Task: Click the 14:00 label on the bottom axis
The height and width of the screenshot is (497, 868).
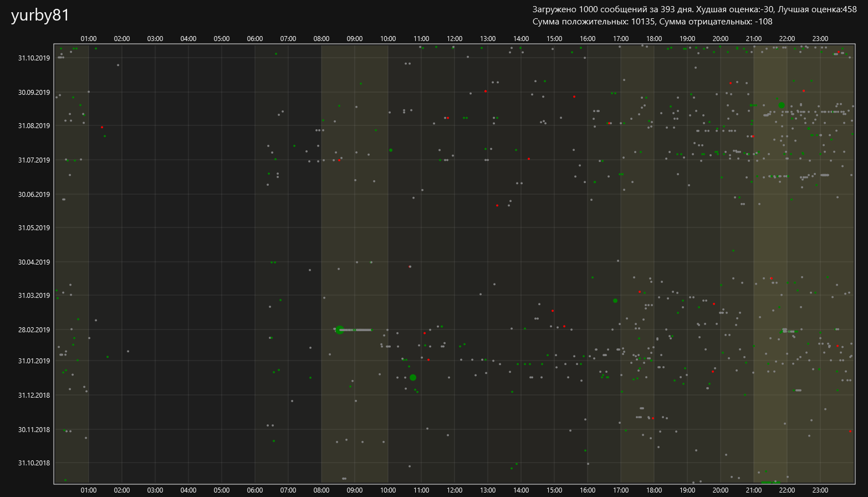Action: coord(521,490)
